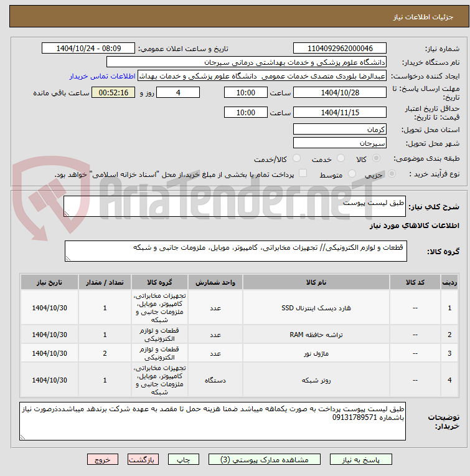Click the delivery city field سیرجان

[340, 143]
